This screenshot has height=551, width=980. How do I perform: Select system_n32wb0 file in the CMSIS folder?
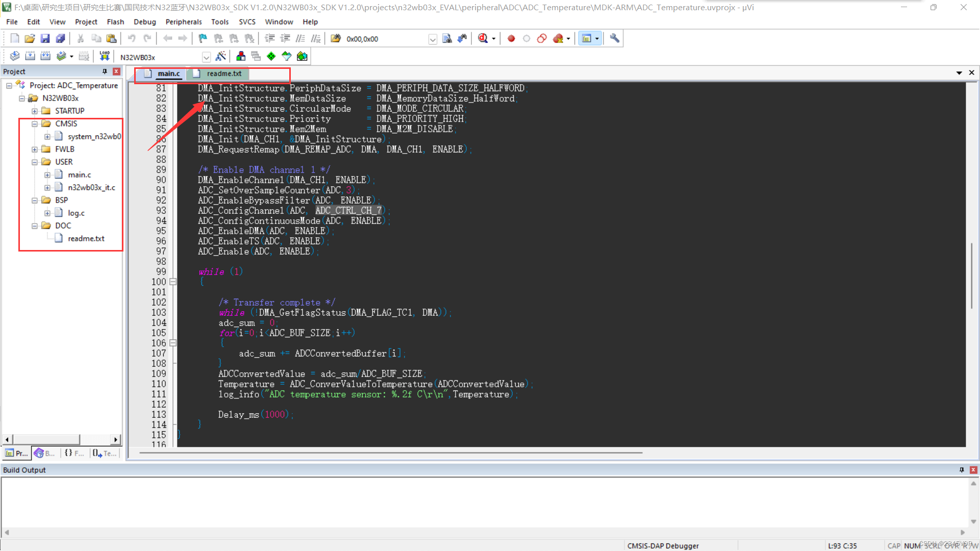pyautogui.click(x=94, y=136)
